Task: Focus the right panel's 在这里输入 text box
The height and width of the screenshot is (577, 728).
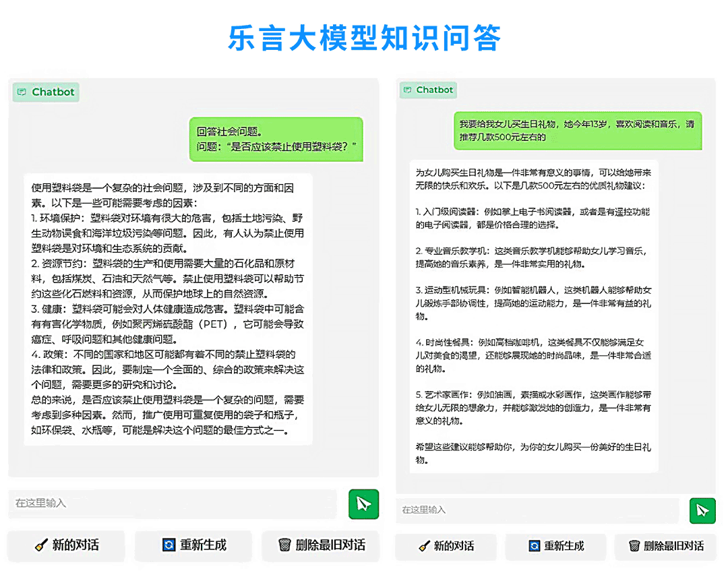Action: (536, 510)
